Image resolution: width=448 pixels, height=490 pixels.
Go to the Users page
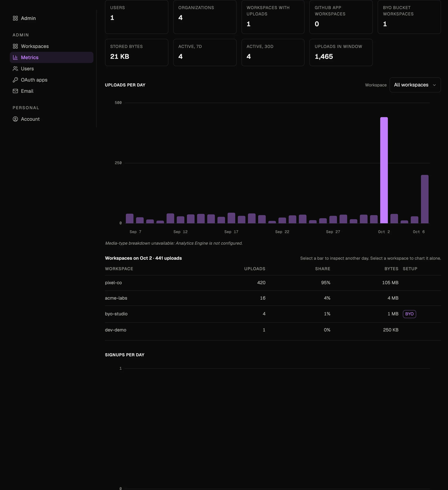[x=51, y=69]
